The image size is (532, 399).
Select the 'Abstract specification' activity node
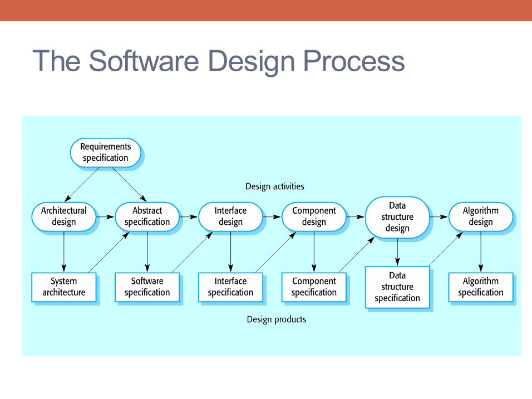(147, 216)
